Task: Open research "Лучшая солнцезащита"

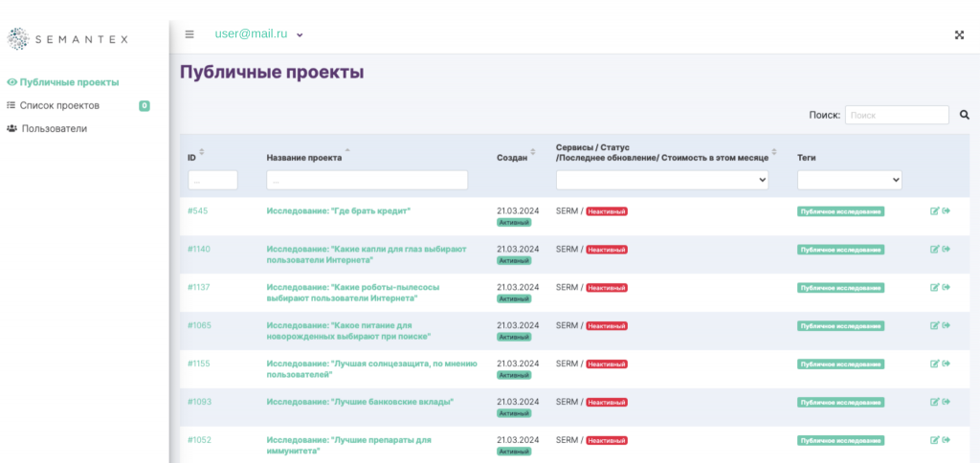Action: coord(372,368)
